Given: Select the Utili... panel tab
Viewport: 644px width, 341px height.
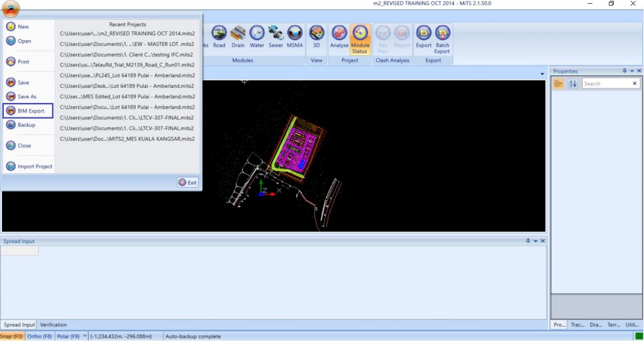Looking at the screenshot, I should coord(632,325).
